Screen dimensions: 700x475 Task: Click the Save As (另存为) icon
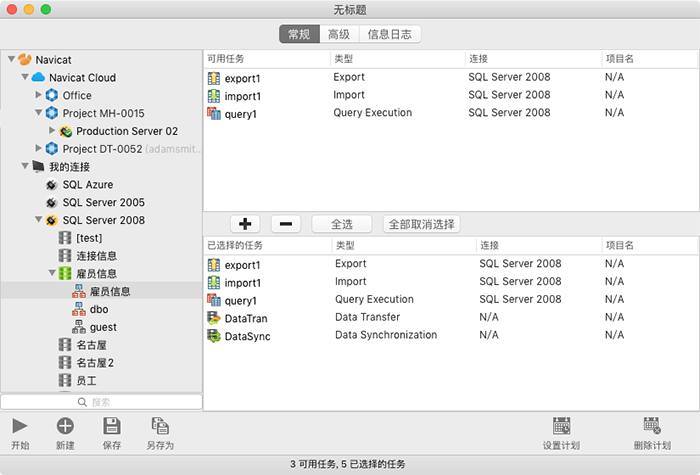tap(160, 426)
